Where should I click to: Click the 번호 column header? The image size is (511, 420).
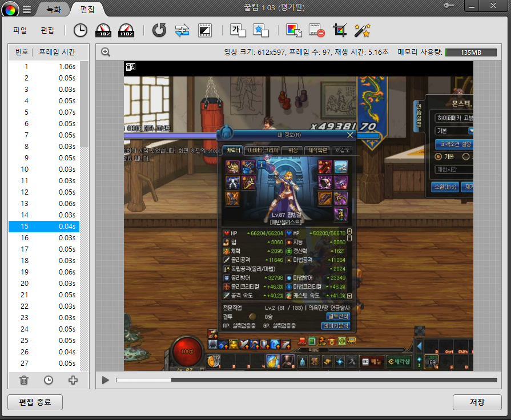click(22, 52)
